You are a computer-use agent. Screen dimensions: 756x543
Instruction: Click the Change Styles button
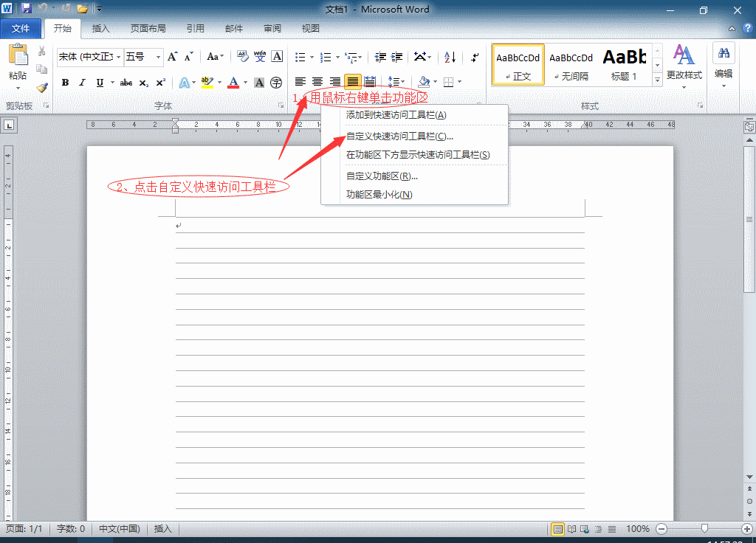click(x=684, y=66)
